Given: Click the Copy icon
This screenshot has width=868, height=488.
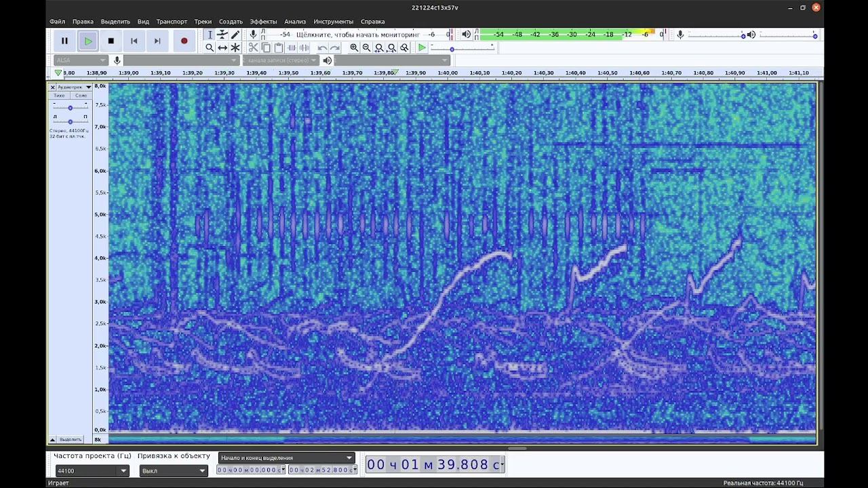Looking at the screenshot, I should click(x=266, y=47).
